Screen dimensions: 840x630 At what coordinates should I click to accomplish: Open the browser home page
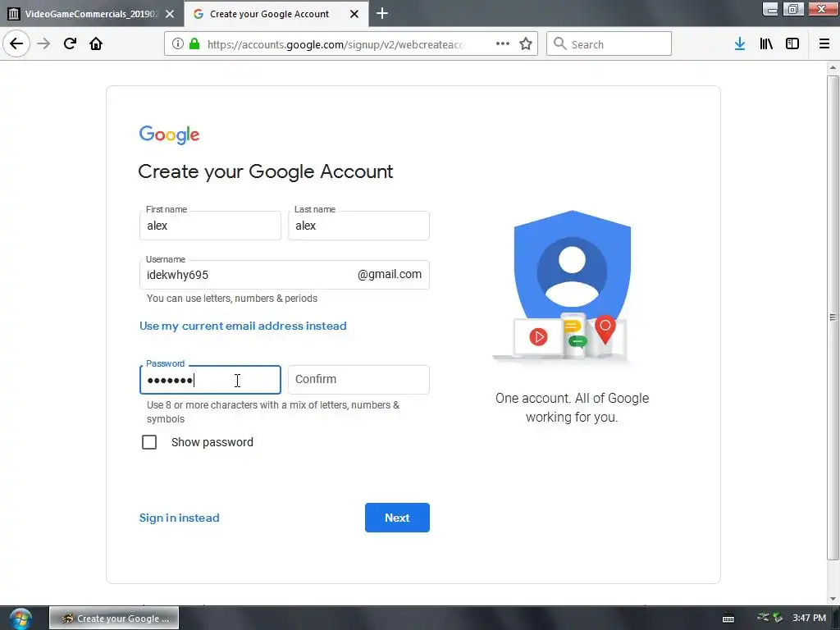point(96,43)
